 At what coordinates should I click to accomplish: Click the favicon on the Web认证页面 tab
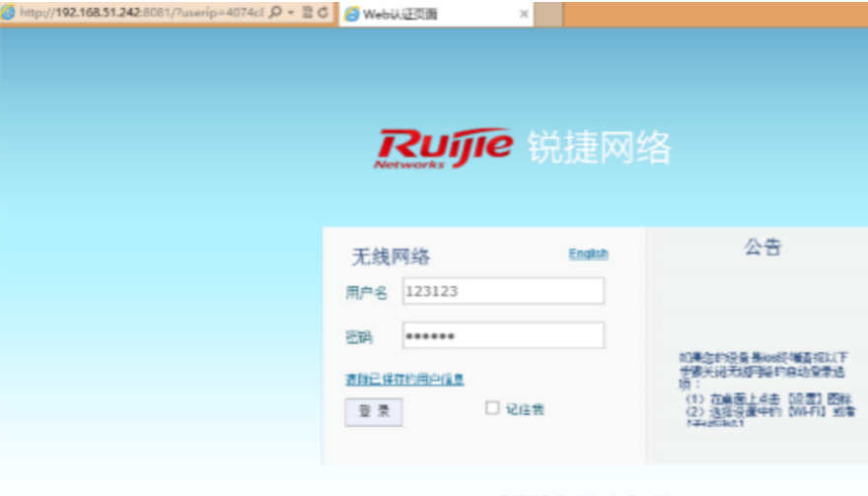(352, 14)
